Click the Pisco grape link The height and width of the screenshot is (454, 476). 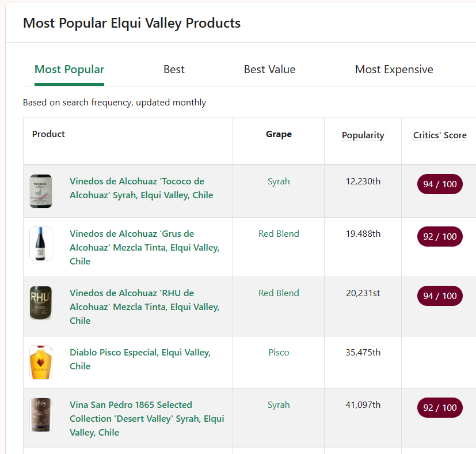[x=279, y=353]
